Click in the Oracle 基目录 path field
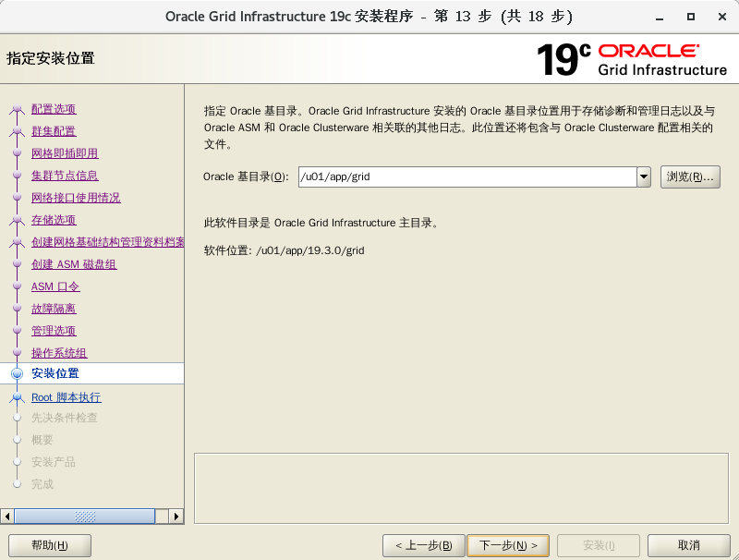The height and width of the screenshot is (560, 739). pos(467,177)
